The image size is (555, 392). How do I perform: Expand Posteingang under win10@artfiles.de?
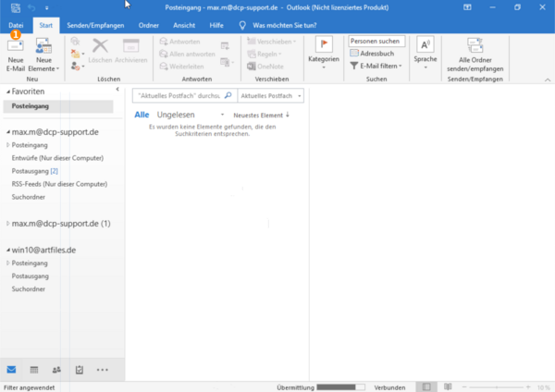(x=7, y=263)
